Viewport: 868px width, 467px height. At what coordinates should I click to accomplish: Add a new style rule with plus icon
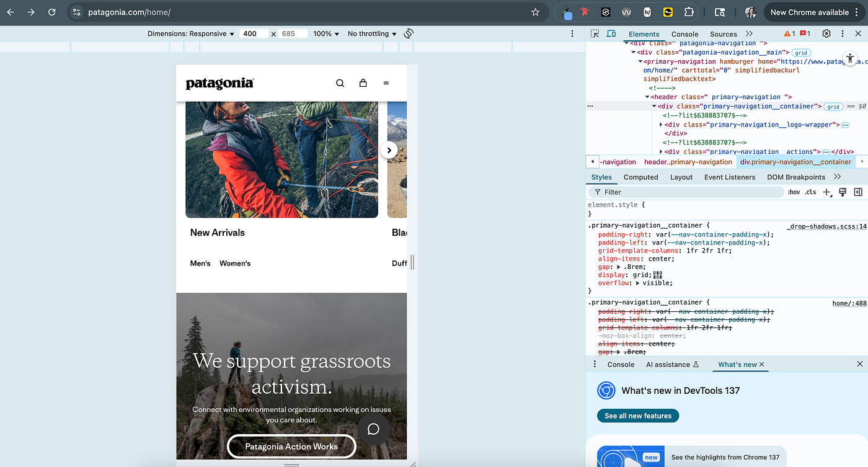(x=826, y=192)
